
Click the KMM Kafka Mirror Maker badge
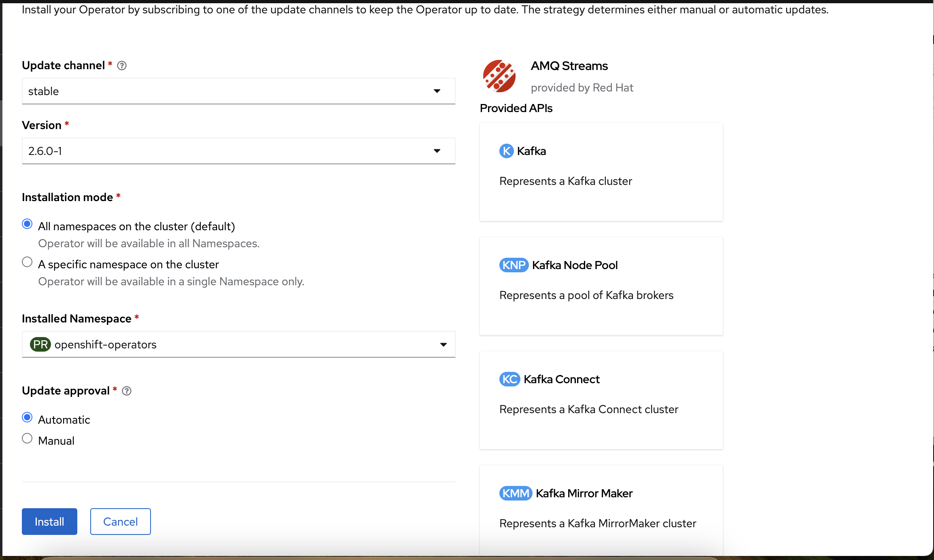[x=516, y=493]
